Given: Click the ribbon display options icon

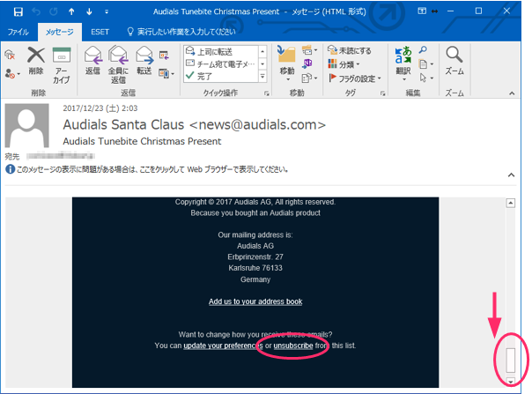Looking at the screenshot, I should pyautogui.click(x=422, y=11).
